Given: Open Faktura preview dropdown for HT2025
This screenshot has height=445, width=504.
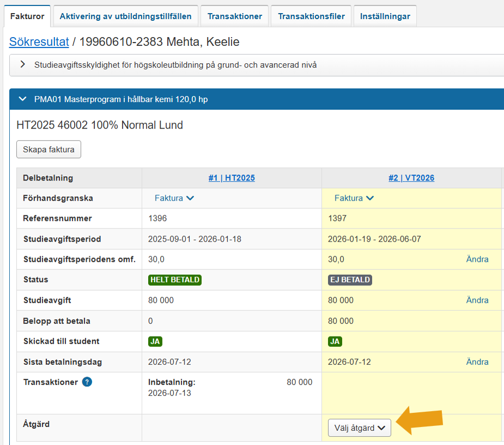Looking at the screenshot, I should [x=174, y=198].
